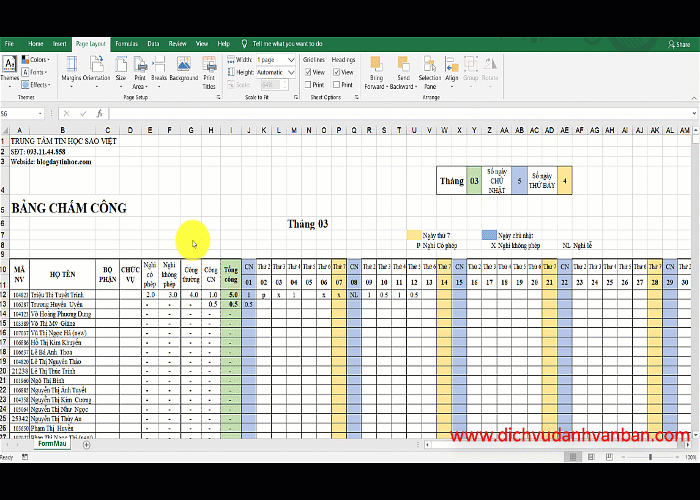Viewport: 700px width, 500px height.
Task: Open the File menu
Action: point(9,44)
